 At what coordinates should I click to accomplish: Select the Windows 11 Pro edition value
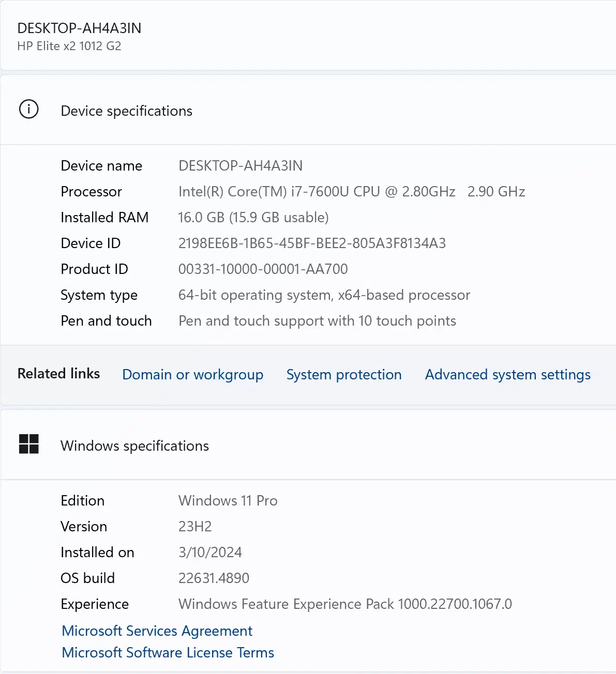[228, 501]
